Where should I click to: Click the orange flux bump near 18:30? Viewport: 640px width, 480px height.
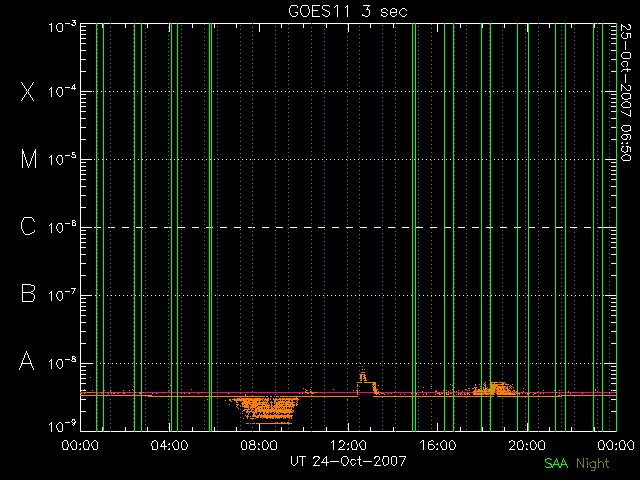coord(495,388)
